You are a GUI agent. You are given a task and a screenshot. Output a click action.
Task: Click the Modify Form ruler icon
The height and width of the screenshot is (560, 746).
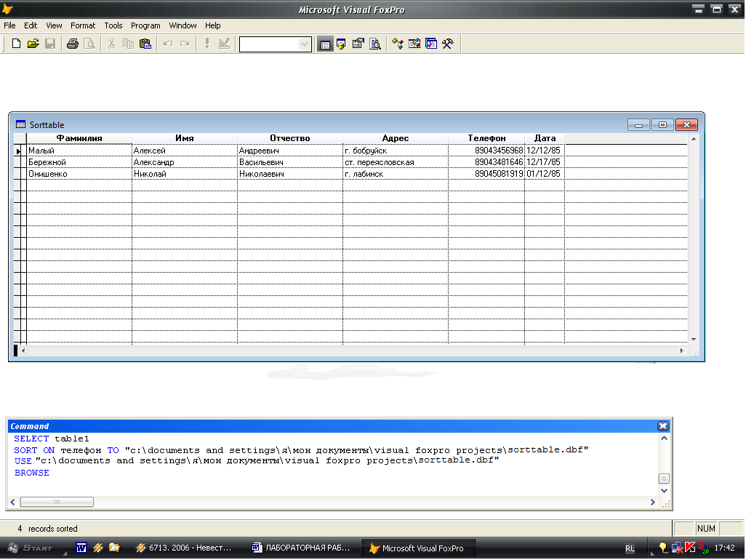point(224,44)
